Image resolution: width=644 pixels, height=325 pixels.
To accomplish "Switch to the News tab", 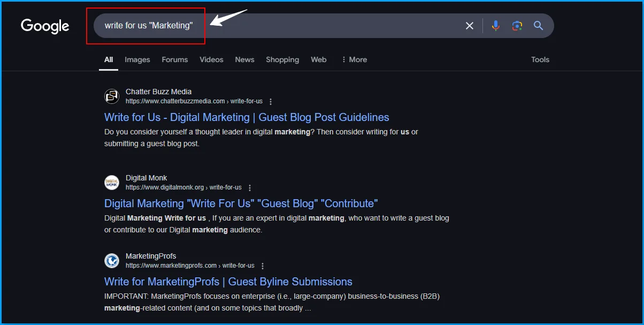I will (x=244, y=59).
